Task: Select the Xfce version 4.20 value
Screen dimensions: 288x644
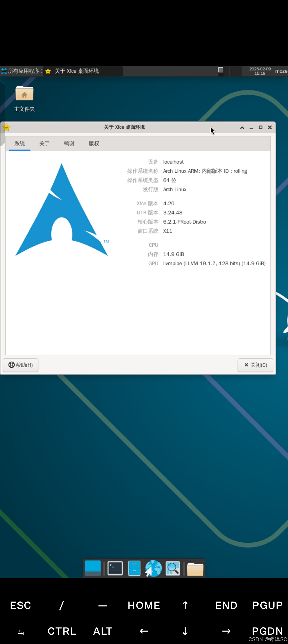Action: click(169, 204)
